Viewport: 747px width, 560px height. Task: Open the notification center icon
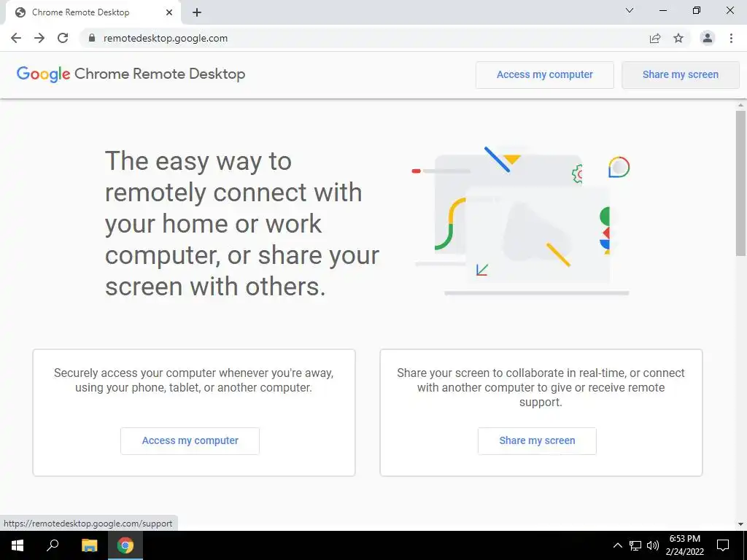(x=723, y=545)
